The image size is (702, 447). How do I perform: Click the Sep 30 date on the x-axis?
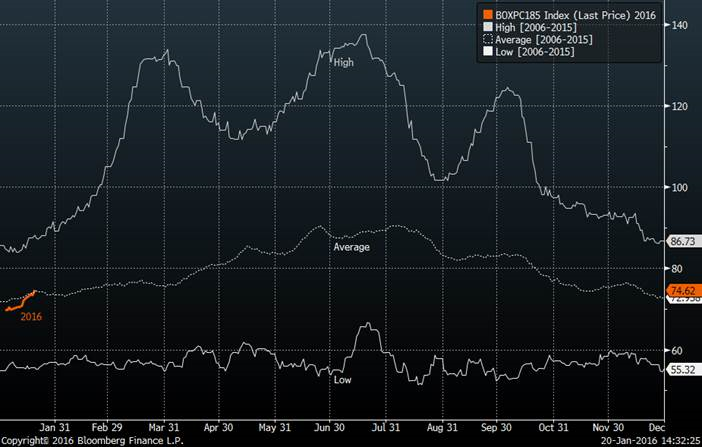(499, 423)
